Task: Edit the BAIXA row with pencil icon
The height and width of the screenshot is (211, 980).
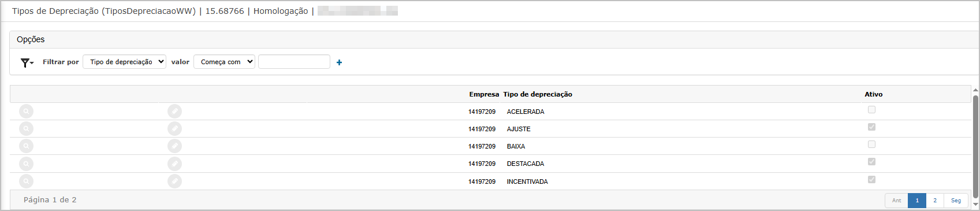Action: pyautogui.click(x=174, y=146)
